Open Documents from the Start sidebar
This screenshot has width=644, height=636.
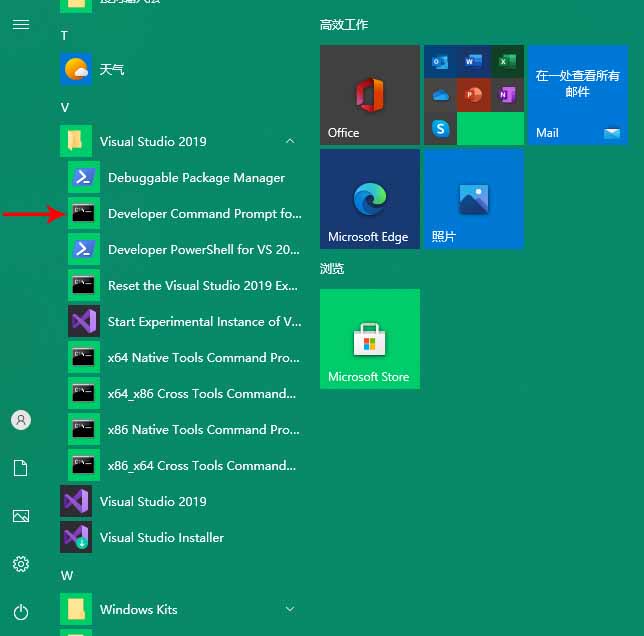21,468
